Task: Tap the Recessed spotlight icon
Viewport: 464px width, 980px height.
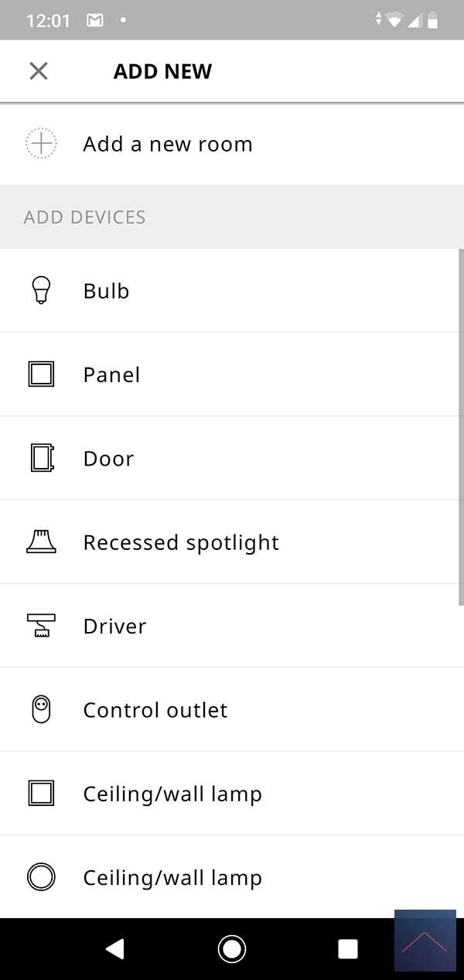Action: point(41,542)
